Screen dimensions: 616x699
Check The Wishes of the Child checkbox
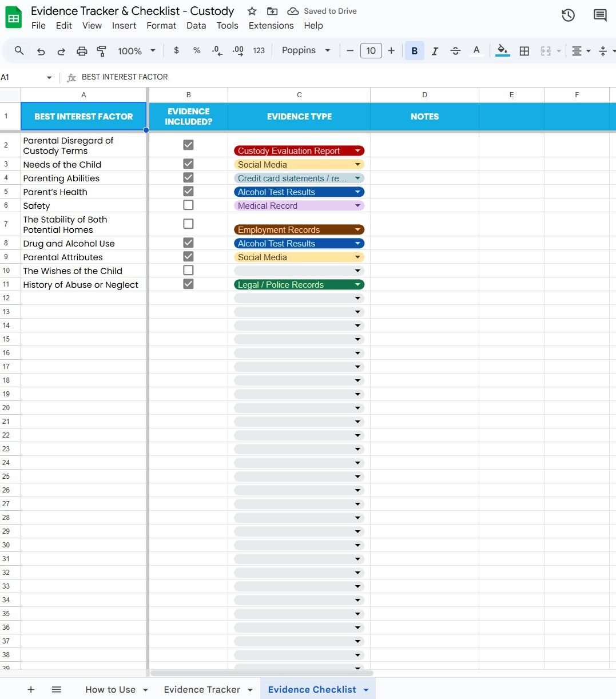pyautogui.click(x=188, y=270)
